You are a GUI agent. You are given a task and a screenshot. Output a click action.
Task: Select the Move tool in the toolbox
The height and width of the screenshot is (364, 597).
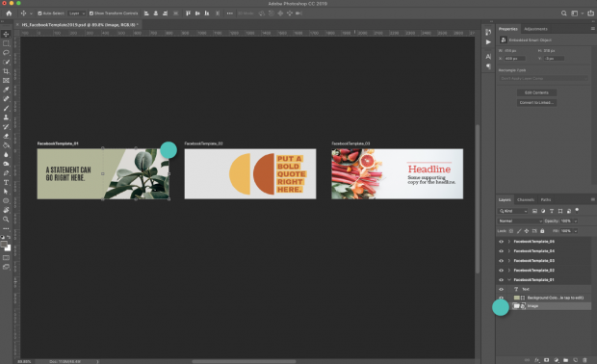click(x=6, y=35)
